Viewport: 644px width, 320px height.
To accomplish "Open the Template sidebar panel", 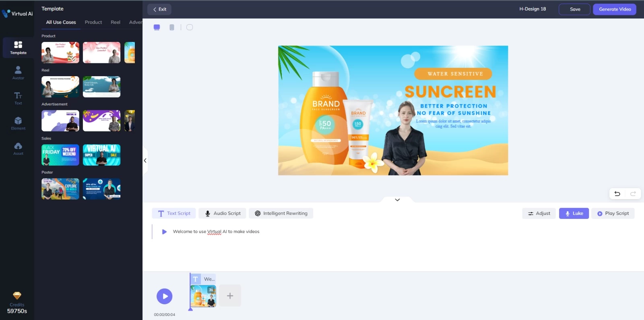I will pyautogui.click(x=18, y=48).
